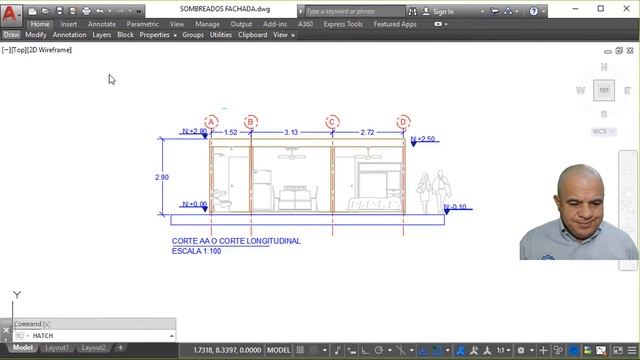Switch to the Layout2 tab

[93, 347]
